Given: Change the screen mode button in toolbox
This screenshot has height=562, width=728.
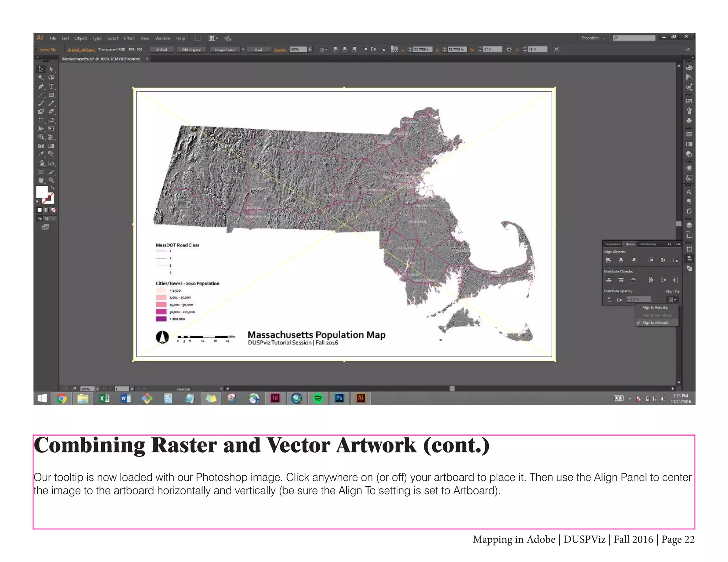Looking at the screenshot, I should click(x=45, y=227).
